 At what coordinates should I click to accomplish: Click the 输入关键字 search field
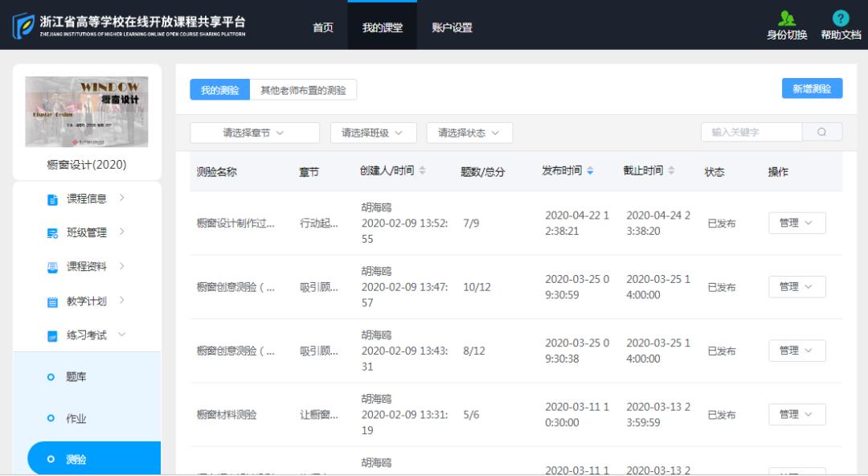click(x=751, y=133)
